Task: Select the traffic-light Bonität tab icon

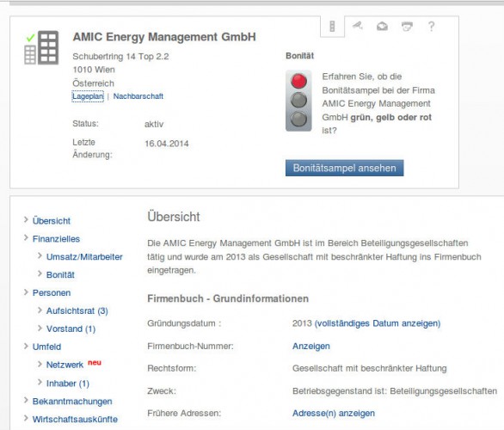Action: point(332,26)
